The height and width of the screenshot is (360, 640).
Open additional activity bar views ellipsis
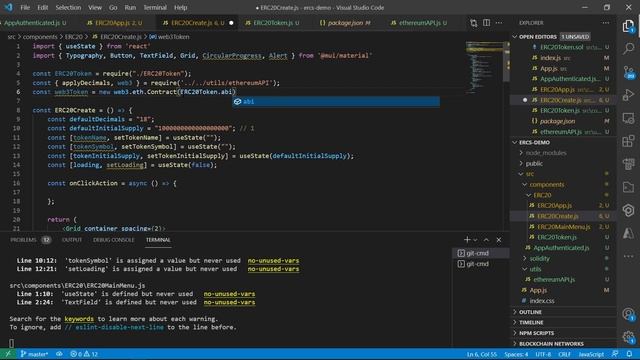(629, 256)
